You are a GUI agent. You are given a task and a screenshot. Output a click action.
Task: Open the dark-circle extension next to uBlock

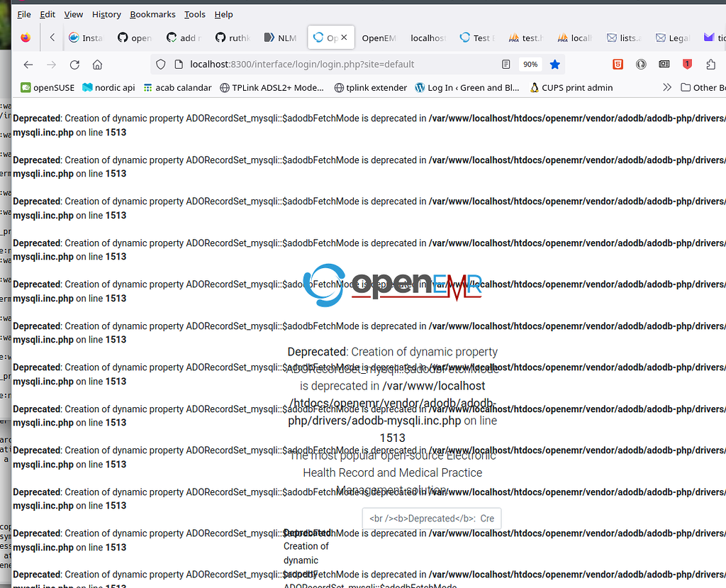click(x=641, y=64)
